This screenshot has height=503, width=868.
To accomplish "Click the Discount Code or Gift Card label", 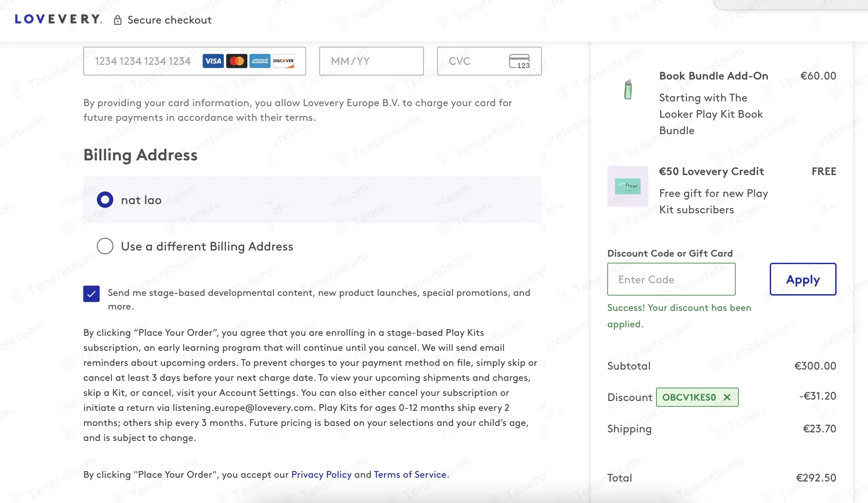I will 670,253.
